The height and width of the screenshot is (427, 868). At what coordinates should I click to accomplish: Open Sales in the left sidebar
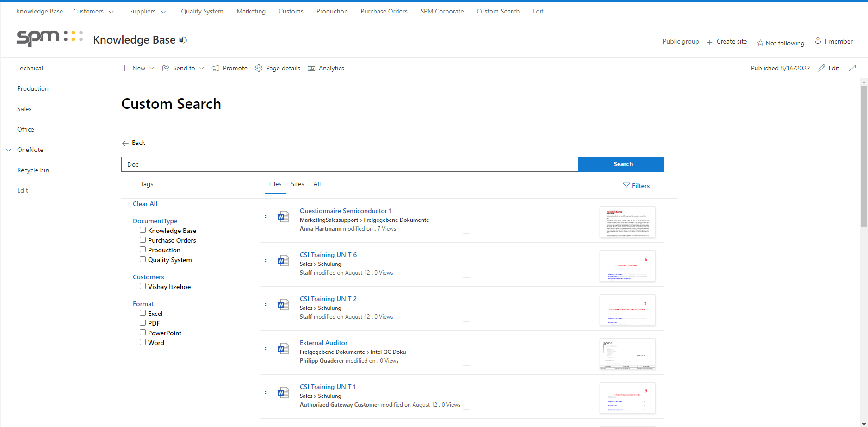click(x=25, y=109)
